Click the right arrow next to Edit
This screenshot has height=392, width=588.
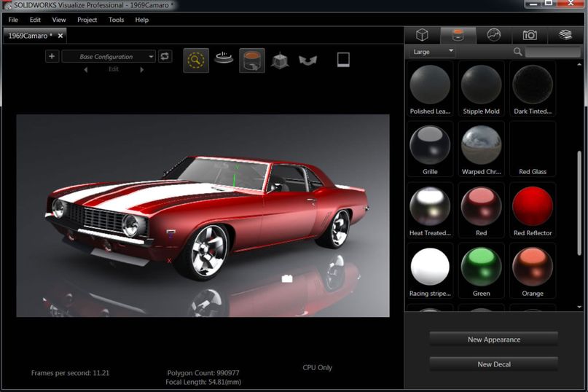141,70
